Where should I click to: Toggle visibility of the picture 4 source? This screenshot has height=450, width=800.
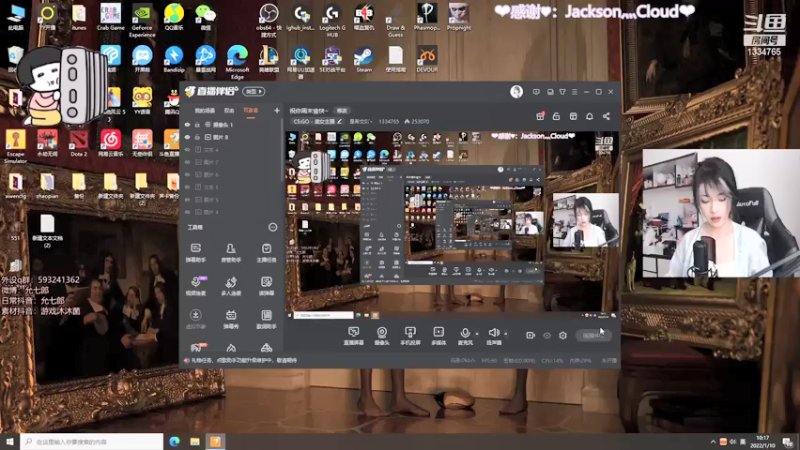[187, 212]
